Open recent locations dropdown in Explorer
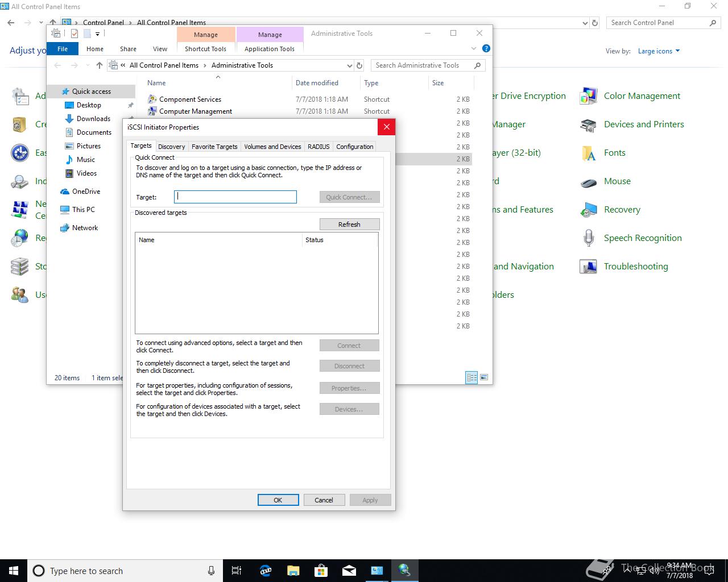This screenshot has width=728, height=582. pyautogui.click(x=87, y=65)
